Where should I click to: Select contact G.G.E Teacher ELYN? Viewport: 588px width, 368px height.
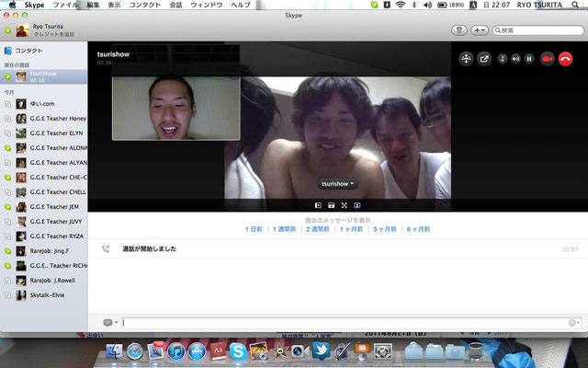coord(43,133)
